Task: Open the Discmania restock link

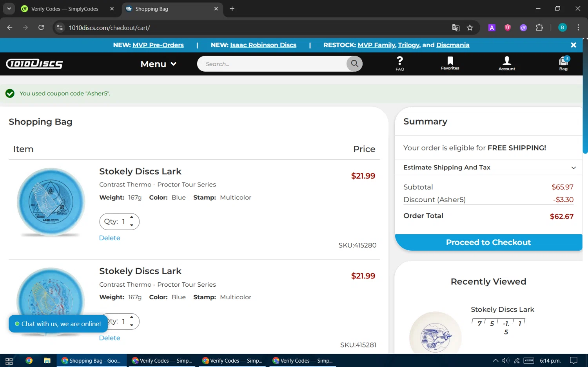Action: (453, 45)
